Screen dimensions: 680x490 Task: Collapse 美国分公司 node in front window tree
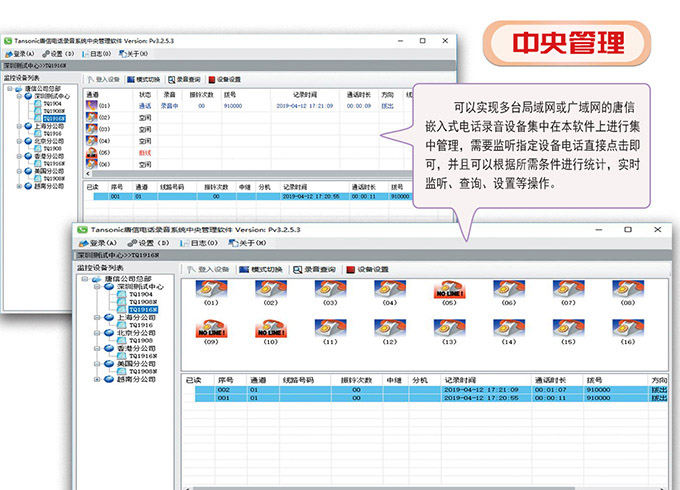click(97, 364)
